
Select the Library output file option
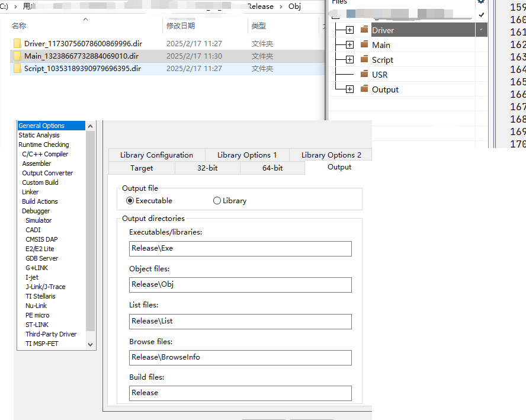217,201
